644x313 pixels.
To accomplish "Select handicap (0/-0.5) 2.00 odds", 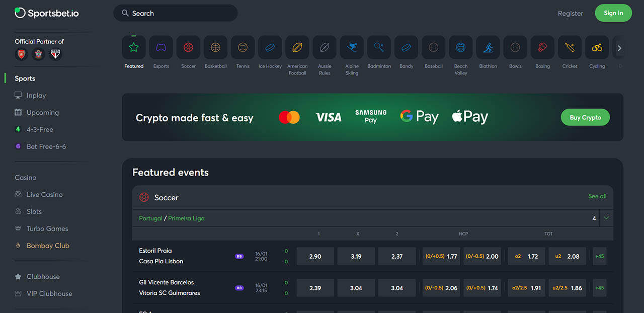I will coord(482,256).
